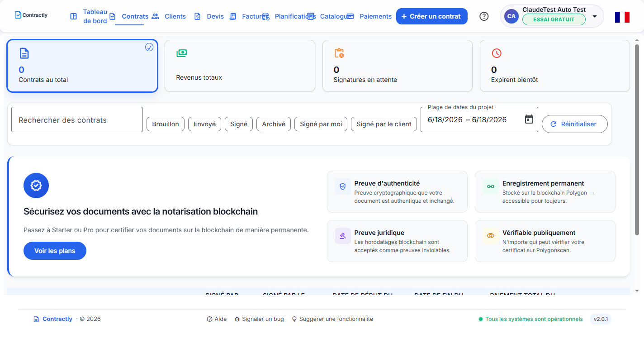Image resolution: width=644 pixels, height=339 pixels.
Task: Click the shield icon for Preuve d'authenticité
Action: [343, 186]
